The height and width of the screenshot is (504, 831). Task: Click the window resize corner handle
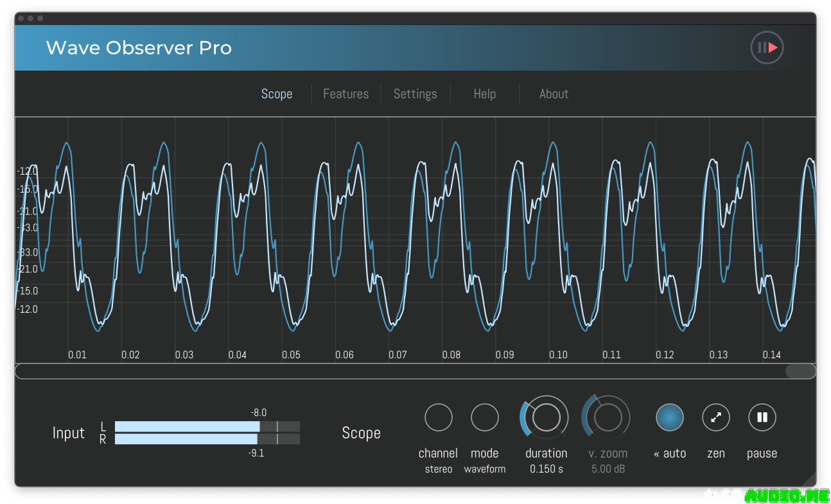tap(809, 479)
